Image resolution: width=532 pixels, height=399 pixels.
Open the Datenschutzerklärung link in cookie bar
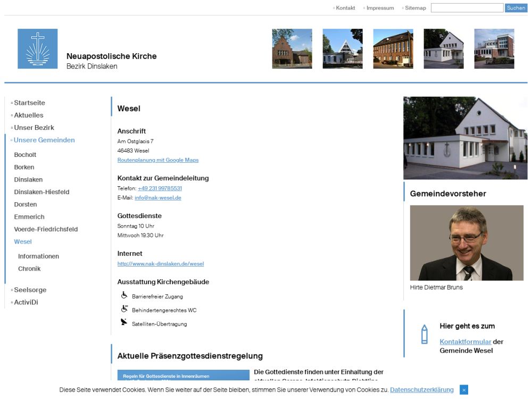pyautogui.click(x=421, y=390)
